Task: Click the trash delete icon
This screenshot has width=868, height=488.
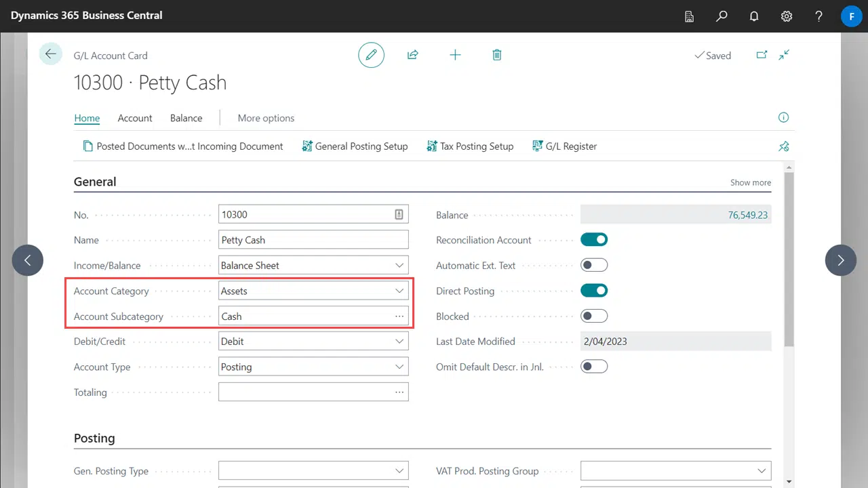Action: coord(497,55)
